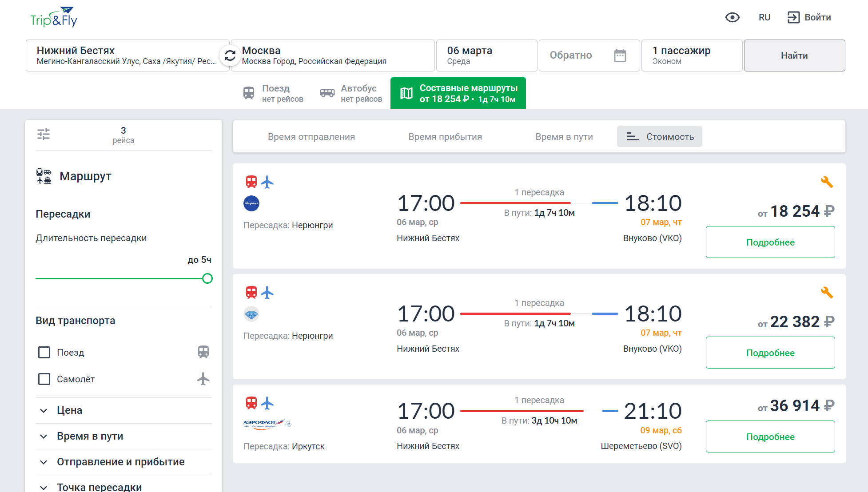Viewport: 868px width, 492px height.
Task: Sort by Время в пути
Action: 564,137
